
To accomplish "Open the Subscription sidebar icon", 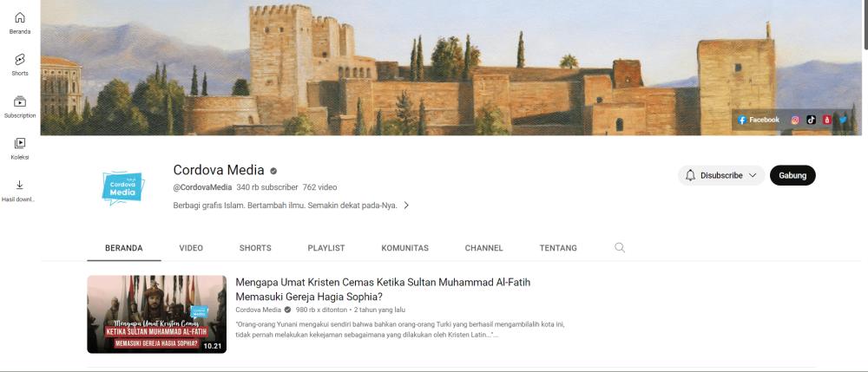I will coord(20,107).
